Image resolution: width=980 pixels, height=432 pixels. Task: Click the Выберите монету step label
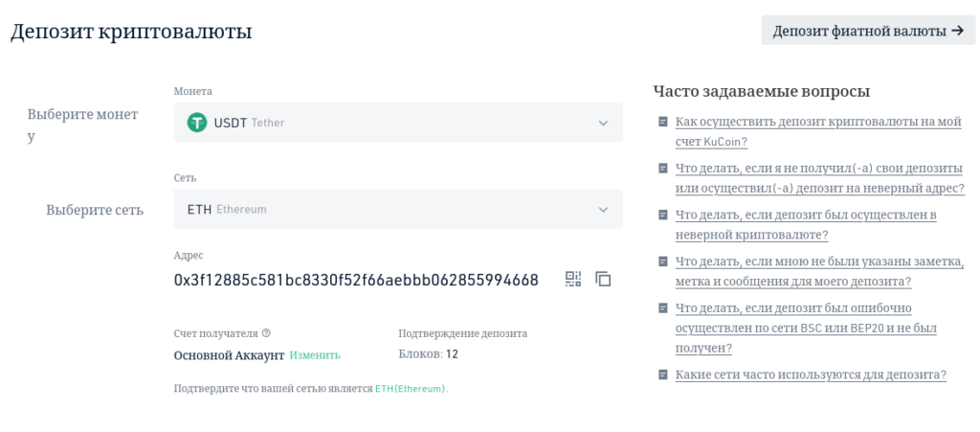[82, 125]
